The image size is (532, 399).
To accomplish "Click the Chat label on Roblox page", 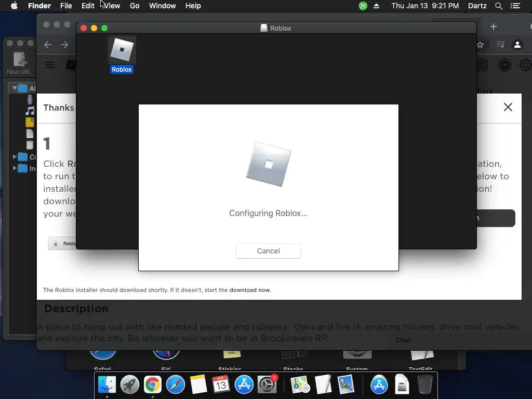I will 403,340.
